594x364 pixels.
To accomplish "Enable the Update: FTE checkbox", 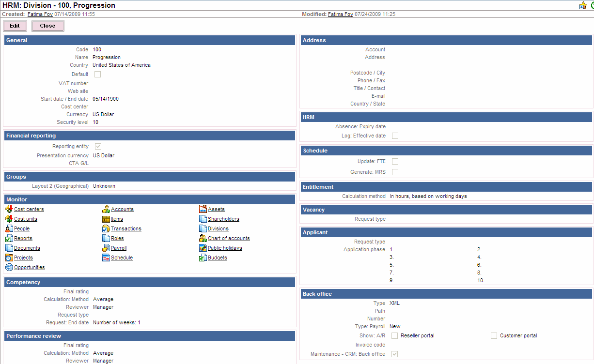I will click(395, 161).
